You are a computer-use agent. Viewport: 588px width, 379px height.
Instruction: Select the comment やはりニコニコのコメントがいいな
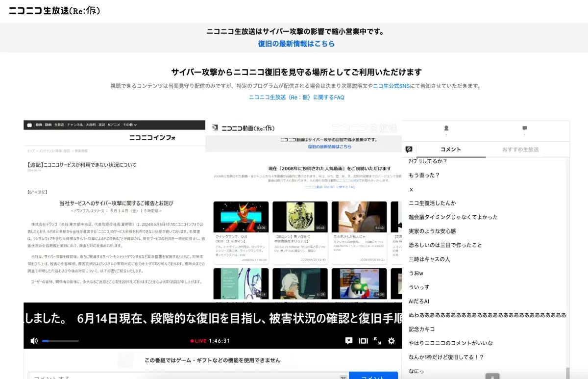click(x=451, y=343)
